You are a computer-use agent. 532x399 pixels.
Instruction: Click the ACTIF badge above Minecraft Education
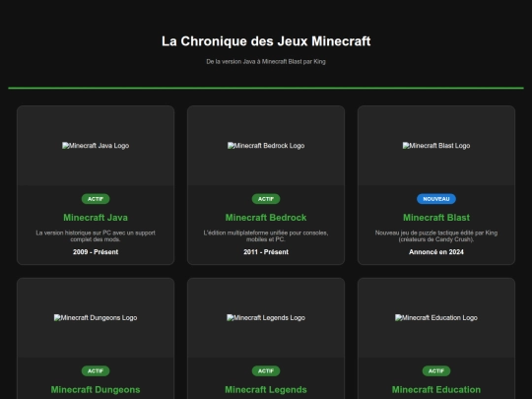pos(436,370)
